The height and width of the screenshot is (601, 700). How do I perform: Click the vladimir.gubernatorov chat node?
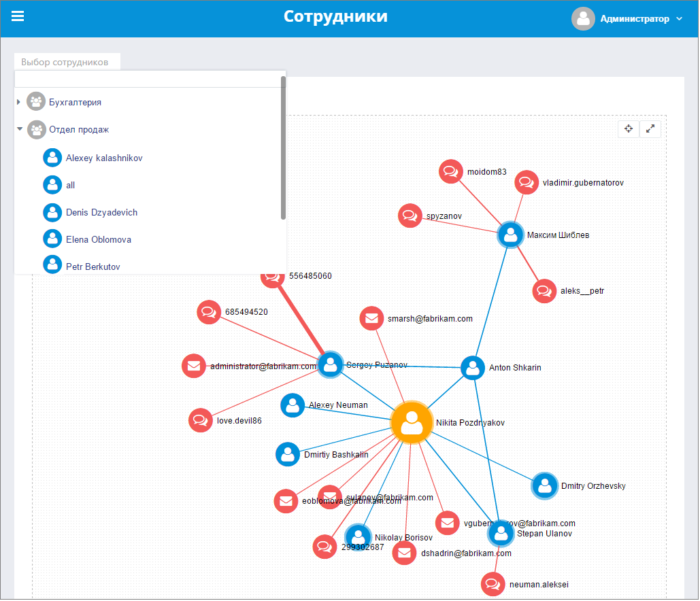pyautogui.click(x=527, y=182)
